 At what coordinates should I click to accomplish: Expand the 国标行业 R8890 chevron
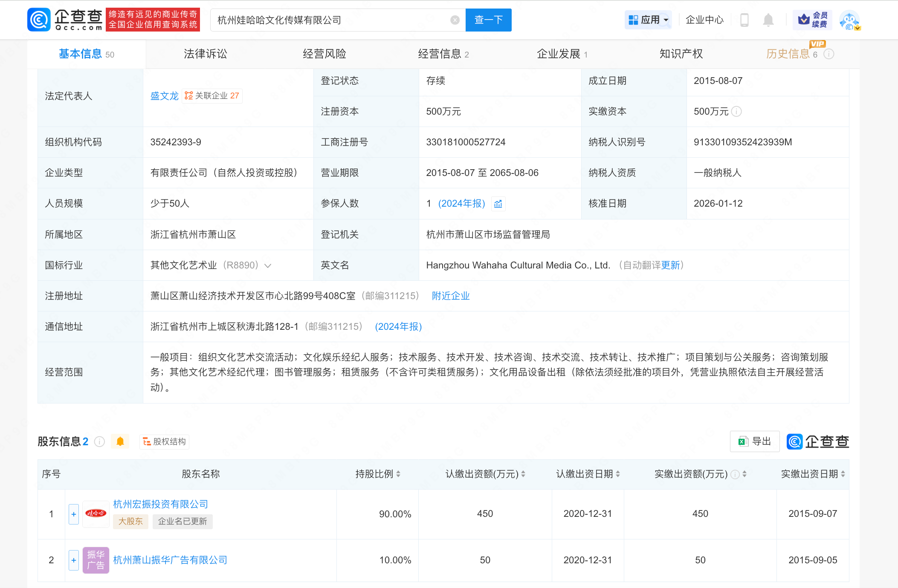click(x=268, y=265)
